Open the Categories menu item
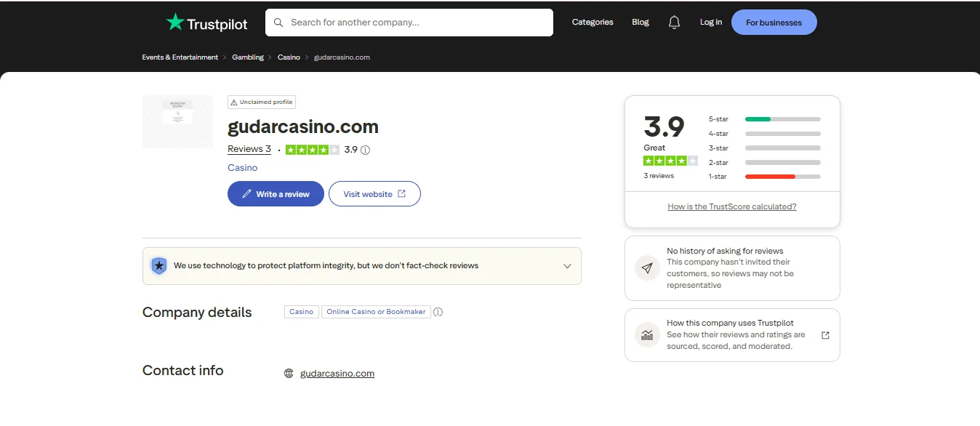This screenshot has height=426, width=980. (x=593, y=22)
